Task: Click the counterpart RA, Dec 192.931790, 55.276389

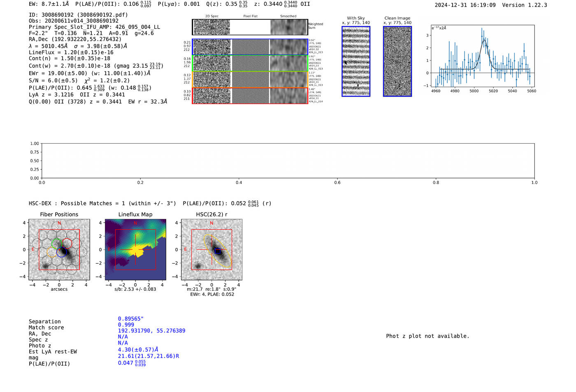Action: click(x=151, y=331)
